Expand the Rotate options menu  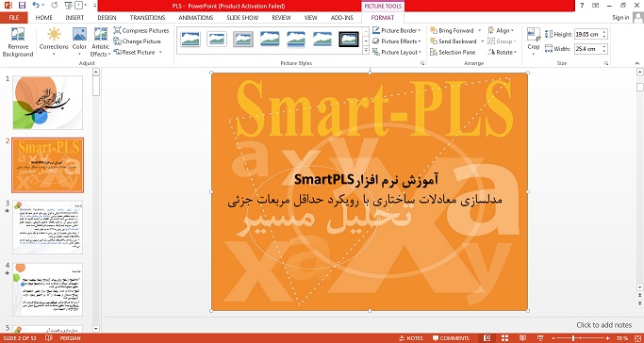[x=515, y=52]
